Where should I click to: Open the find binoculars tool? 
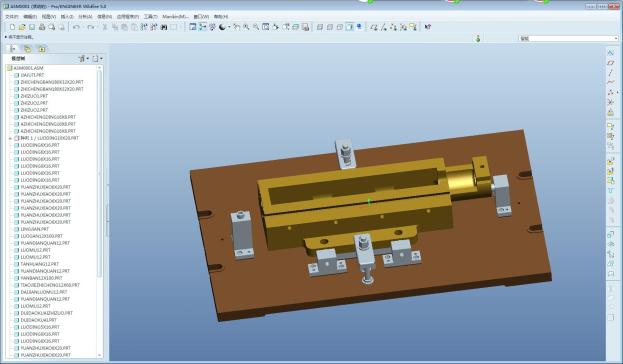pos(164,27)
